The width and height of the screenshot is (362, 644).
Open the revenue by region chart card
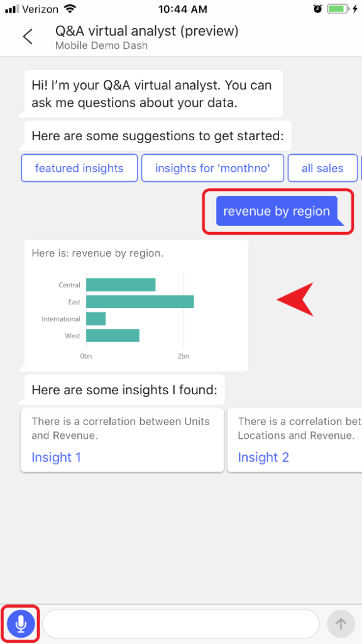pyautogui.click(x=136, y=306)
